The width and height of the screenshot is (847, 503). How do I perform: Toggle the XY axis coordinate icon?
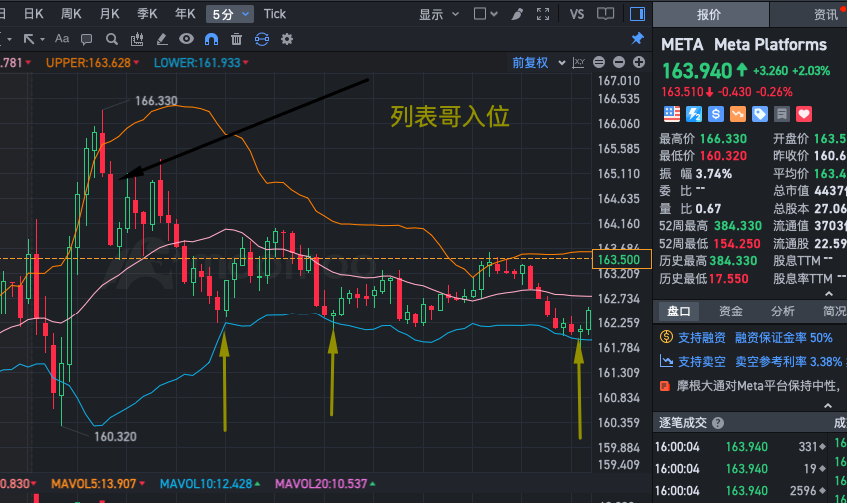(x=579, y=63)
